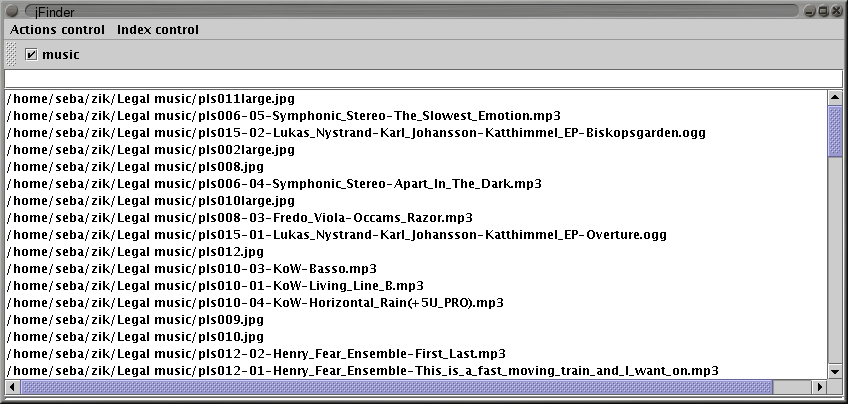Open the Index control menu

(x=157, y=30)
